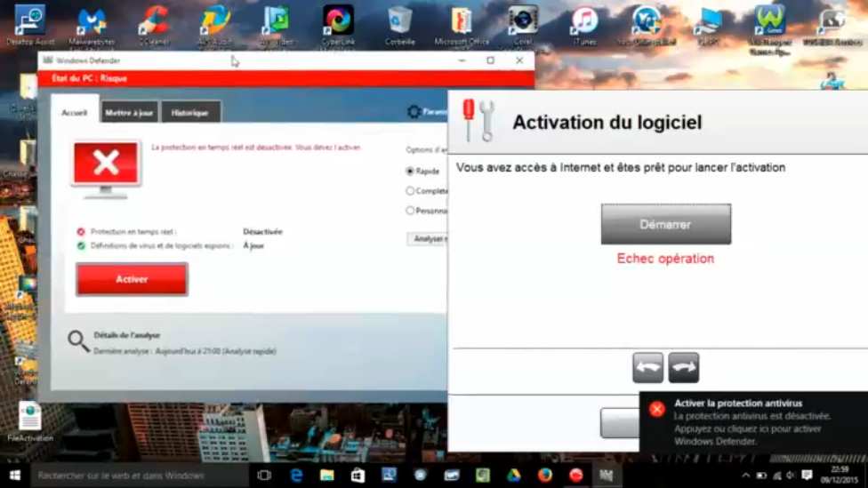Open the FileActivation desktop file
This screenshot has width=868, height=488.
click(30, 421)
